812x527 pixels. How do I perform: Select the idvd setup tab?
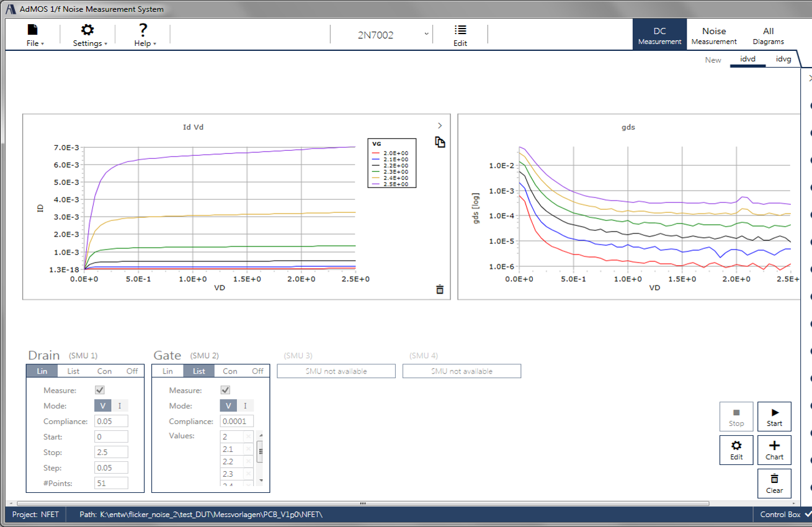(x=747, y=60)
